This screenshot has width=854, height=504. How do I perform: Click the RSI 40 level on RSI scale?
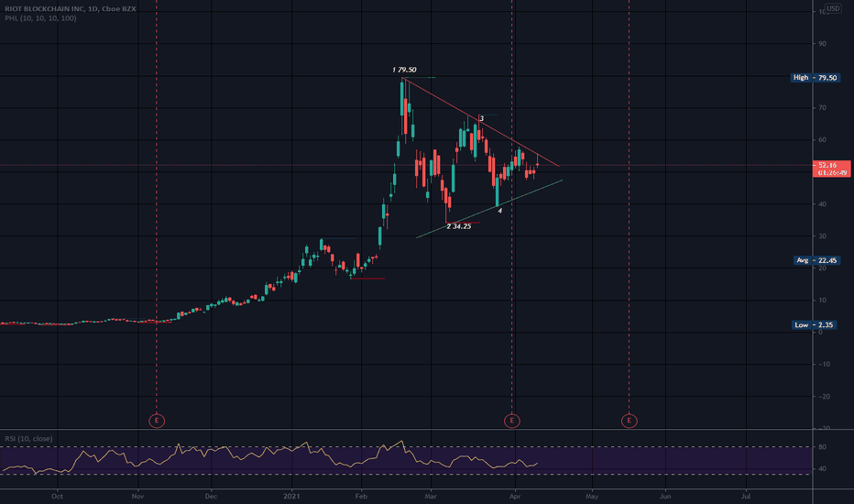823,468
